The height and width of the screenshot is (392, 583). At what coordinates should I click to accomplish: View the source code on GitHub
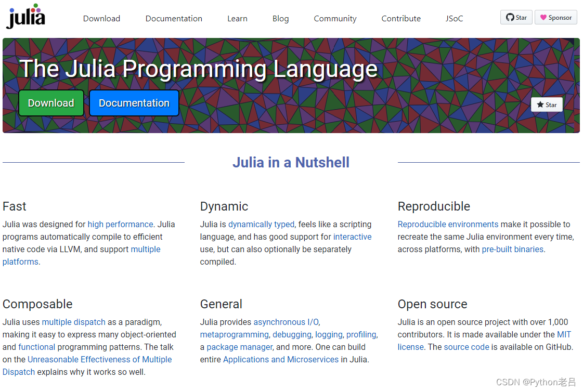466,347
